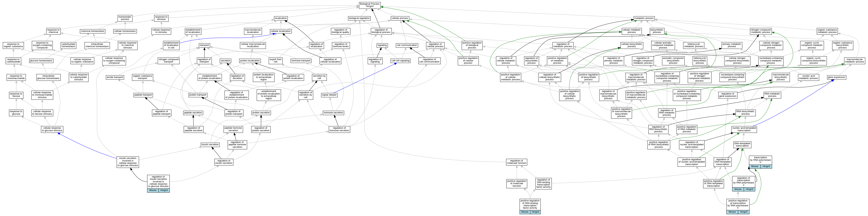Screen dimensions: 868x216
Task: Select the 'cellular response to stimulus' node
Action: coord(161,31)
